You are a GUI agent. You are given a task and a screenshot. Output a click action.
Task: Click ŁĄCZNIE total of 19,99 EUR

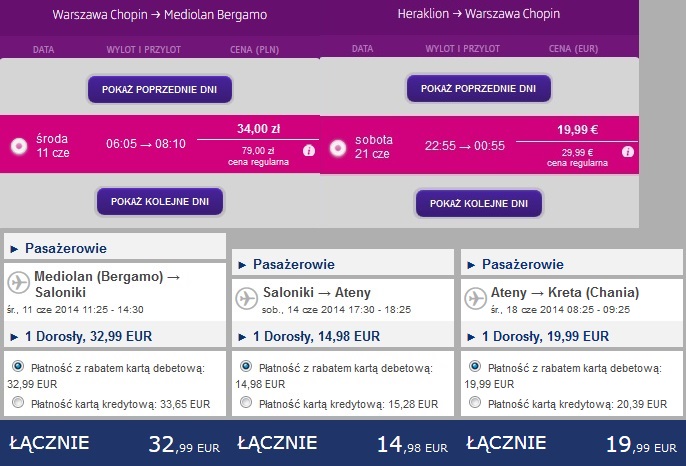[x=571, y=444]
